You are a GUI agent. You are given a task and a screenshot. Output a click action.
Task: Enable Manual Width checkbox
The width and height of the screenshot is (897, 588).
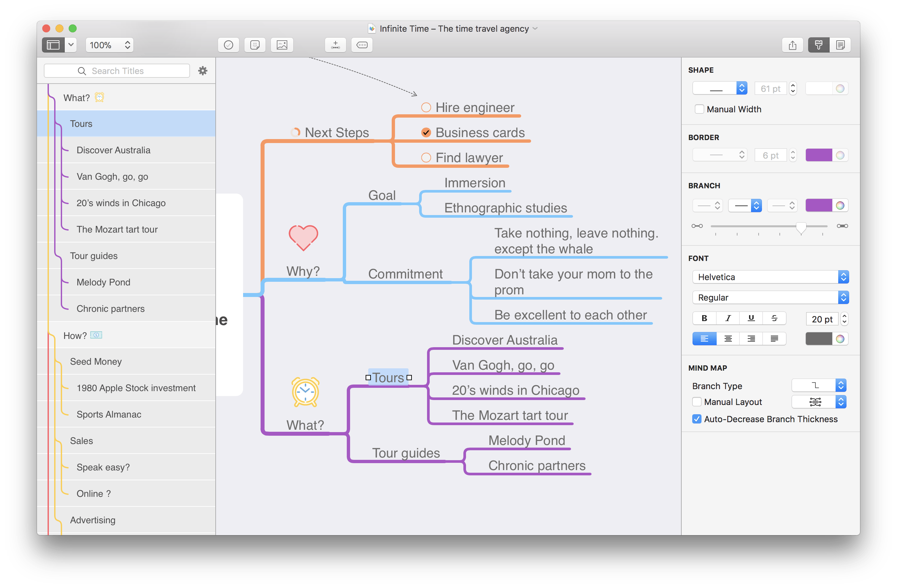coord(699,109)
